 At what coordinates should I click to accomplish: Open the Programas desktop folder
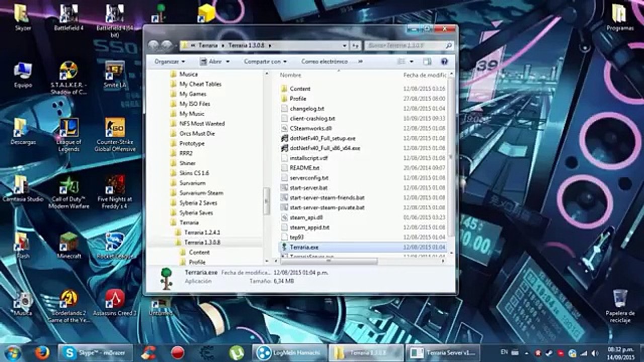pos(620,18)
